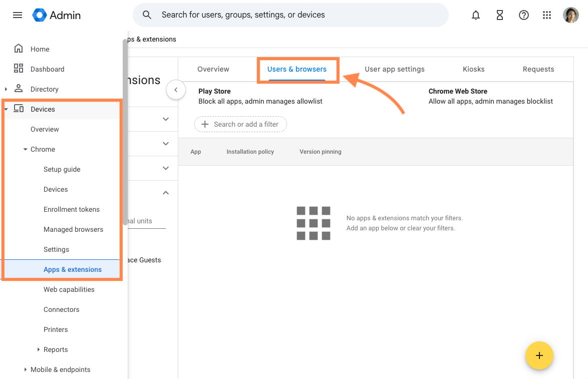
Task: Click the Google Admin logo
Action: [56, 15]
